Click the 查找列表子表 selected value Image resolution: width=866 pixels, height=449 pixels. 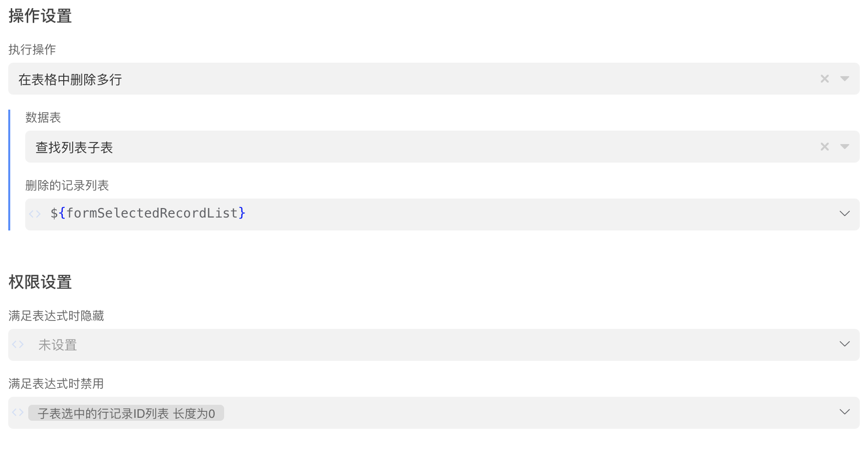pyautogui.click(x=74, y=147)
